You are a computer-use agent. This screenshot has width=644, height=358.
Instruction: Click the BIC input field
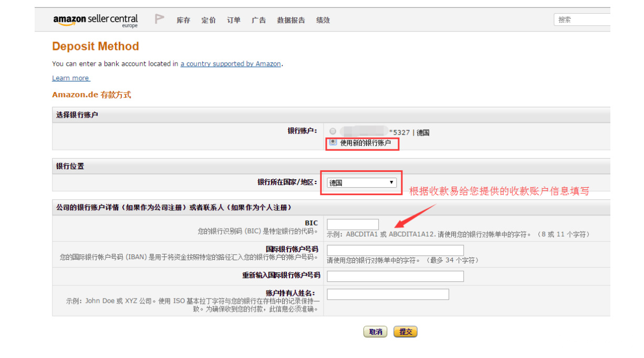pos(352,223)
